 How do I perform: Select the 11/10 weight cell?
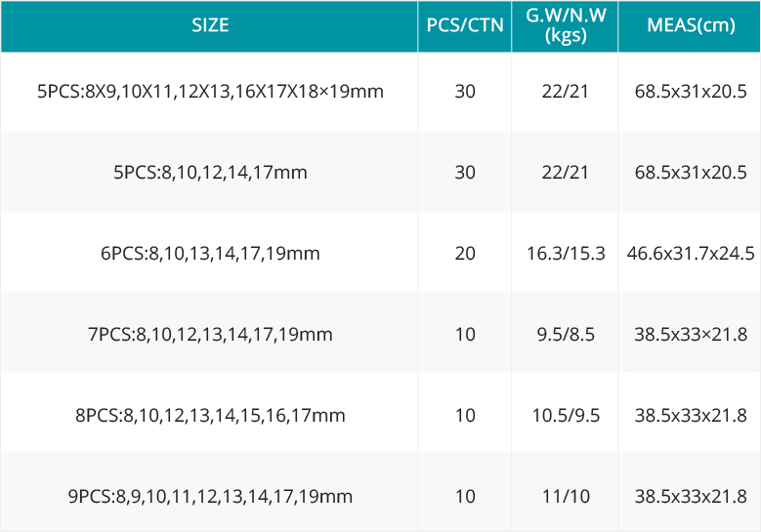(x=566, y=497)
